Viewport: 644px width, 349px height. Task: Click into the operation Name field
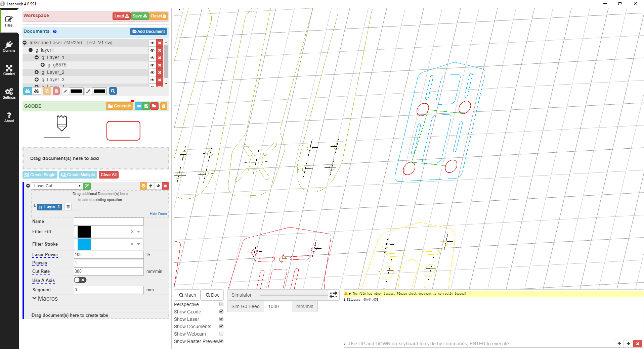(109, 221)
